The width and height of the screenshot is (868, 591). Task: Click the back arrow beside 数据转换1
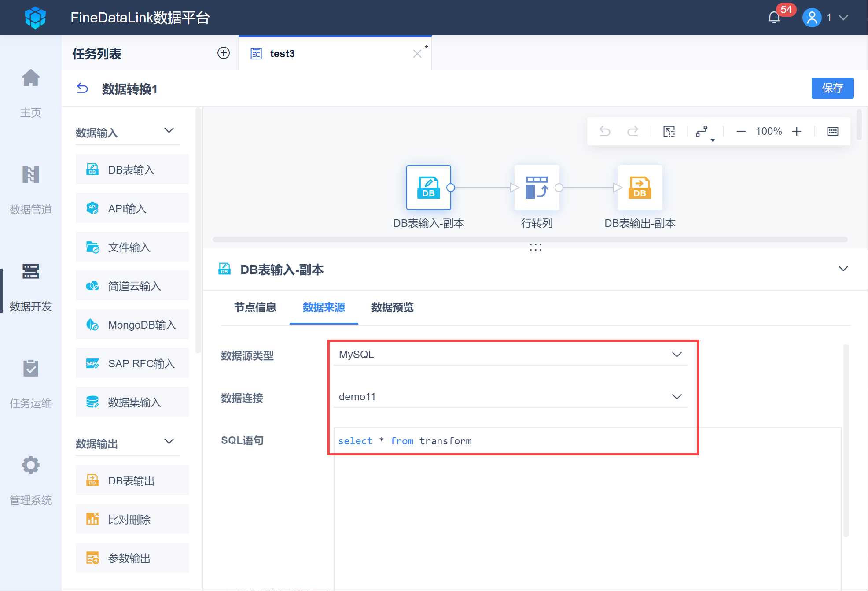pyautogui.click(x=82, y=89)
